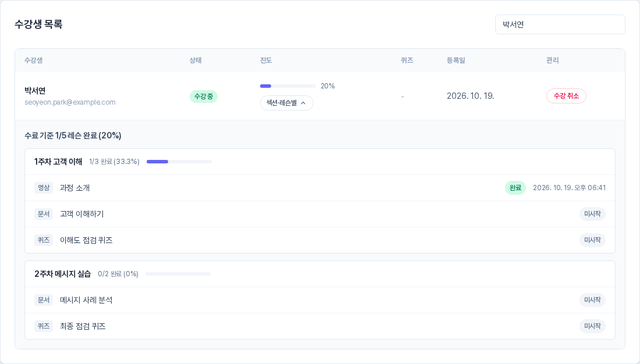
Task: Click the 퀴즈 tag beside 최종 점검 퀴즈
Action: coord(44,326)
